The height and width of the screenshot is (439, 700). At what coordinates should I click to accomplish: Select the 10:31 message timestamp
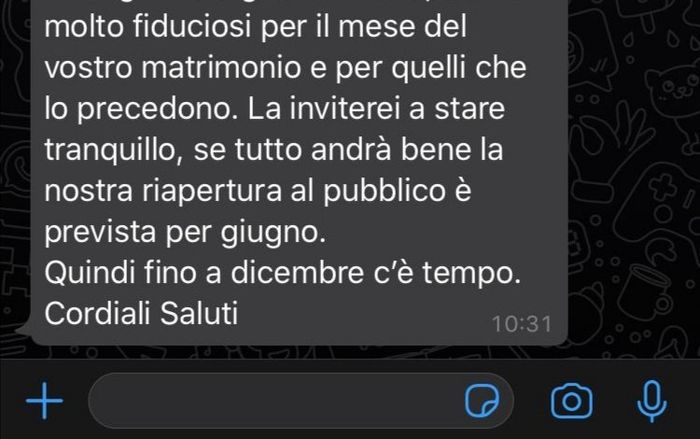pos(522,324)
